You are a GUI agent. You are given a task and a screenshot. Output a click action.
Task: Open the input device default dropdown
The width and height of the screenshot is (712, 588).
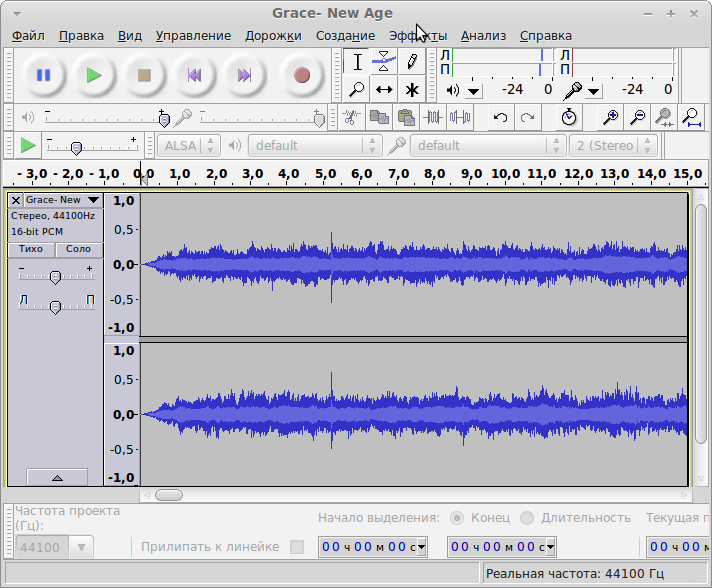point(488,146)
